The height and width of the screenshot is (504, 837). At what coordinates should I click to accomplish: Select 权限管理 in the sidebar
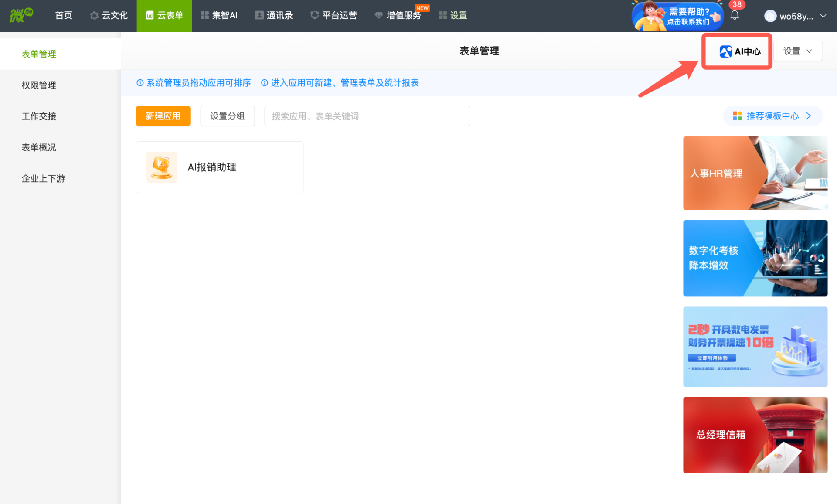tap(39, 85)
